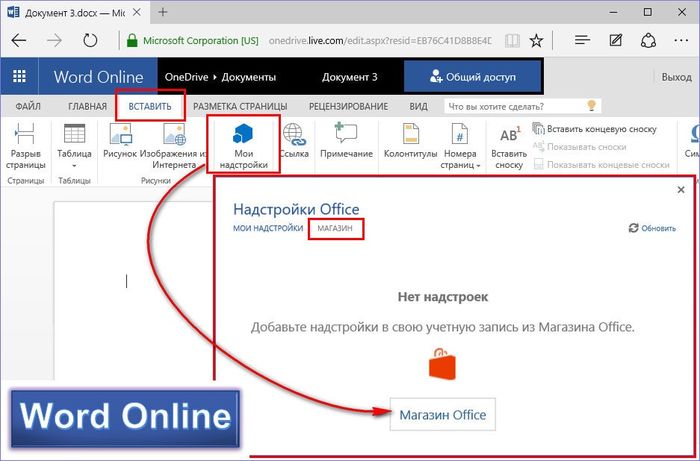Click Вставить сноску footnote button
The height and width of the screenshot is (461, 700).
pos(508,146)
